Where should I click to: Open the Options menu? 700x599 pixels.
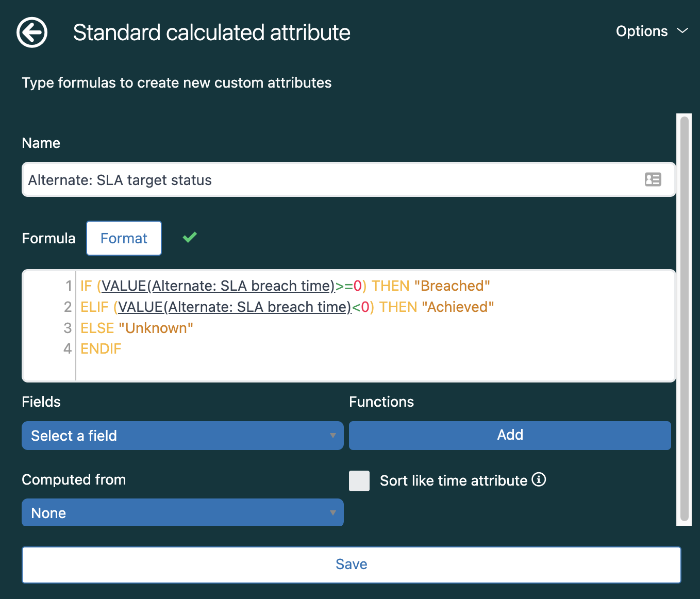(642, 31)
